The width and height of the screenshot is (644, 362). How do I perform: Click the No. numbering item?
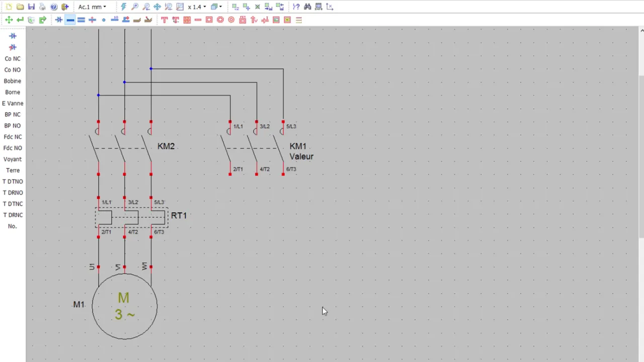pyautogui.click(x=13, y=226)
